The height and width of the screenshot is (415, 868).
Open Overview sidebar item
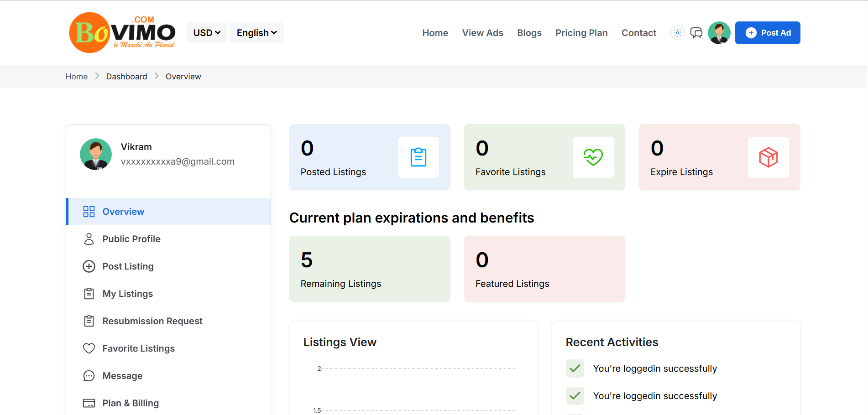click(168, 212)
